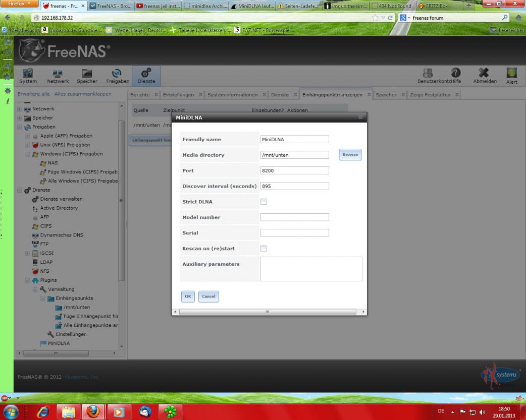The width and height of the screenshot is (526, 420).
Task: Collapse the Freigaben tree node
Action: click(x=20, y=127)
